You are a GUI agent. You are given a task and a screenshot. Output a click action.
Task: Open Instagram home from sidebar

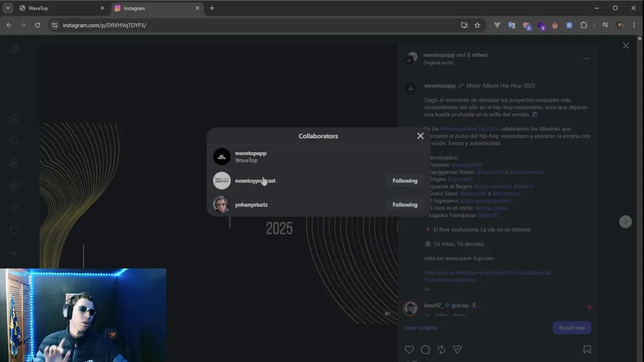(x=15, y=119)
